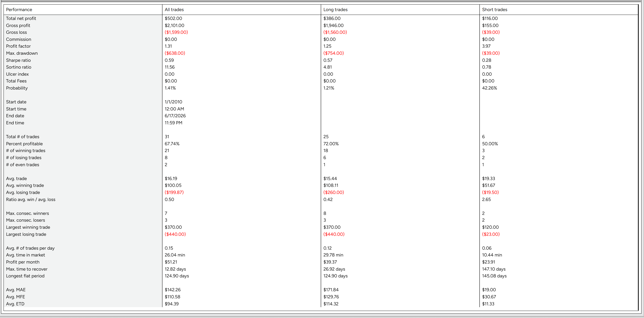Image resolution: width=644 pixels, height=318 pixels.
Task: Click the "# of losing trades" label
Action: (x=24, y=158)
